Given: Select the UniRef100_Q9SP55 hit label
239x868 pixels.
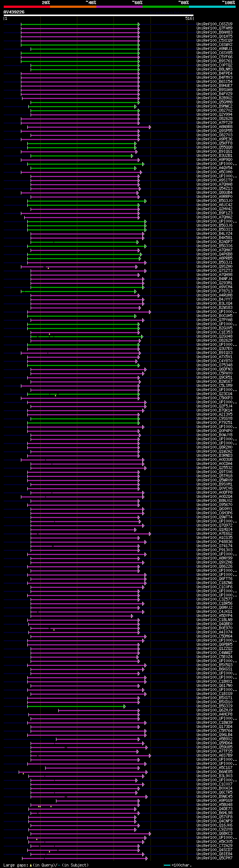Looking at the screenshot, I should coord(214,131).
